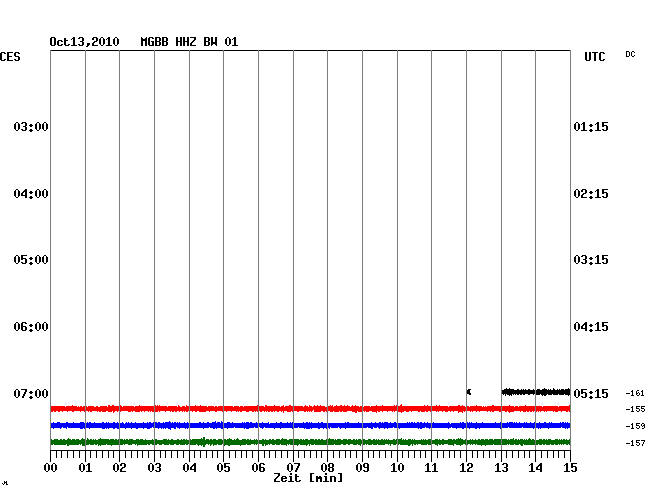Select the 03:00 local time label
The width and height of the screenshot is (650, 494).
point(31,126)
